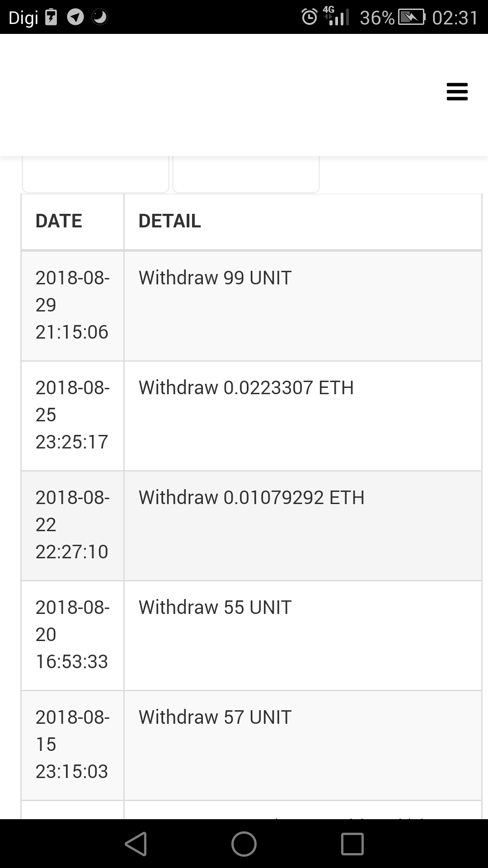Tap the moon status bar icon
Screen dimensions: 488x868
pos(100,17)
